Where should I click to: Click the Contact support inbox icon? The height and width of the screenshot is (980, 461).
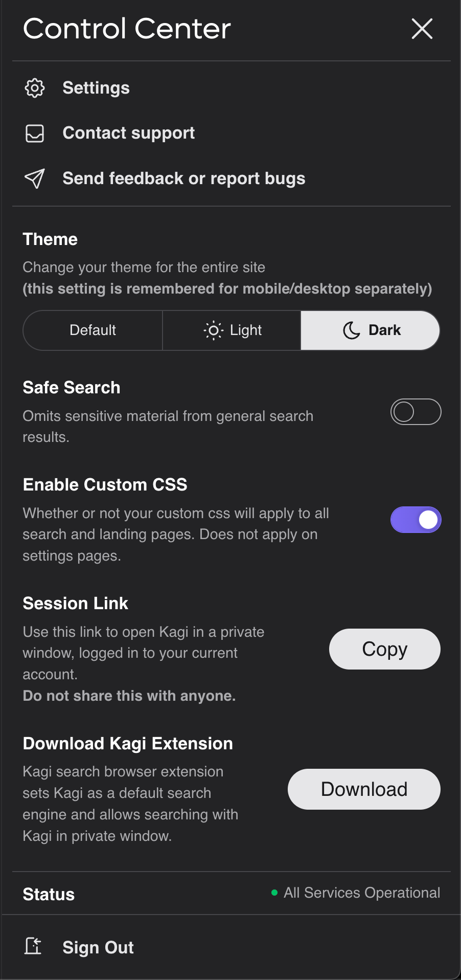coord(35,133)
